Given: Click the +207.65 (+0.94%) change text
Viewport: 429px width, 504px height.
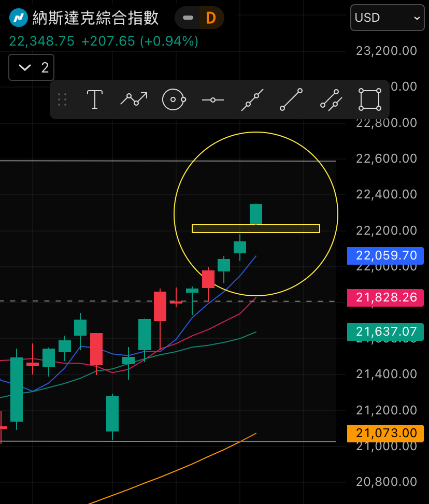Looking at the screenshot, I should [x=140, y=41].
